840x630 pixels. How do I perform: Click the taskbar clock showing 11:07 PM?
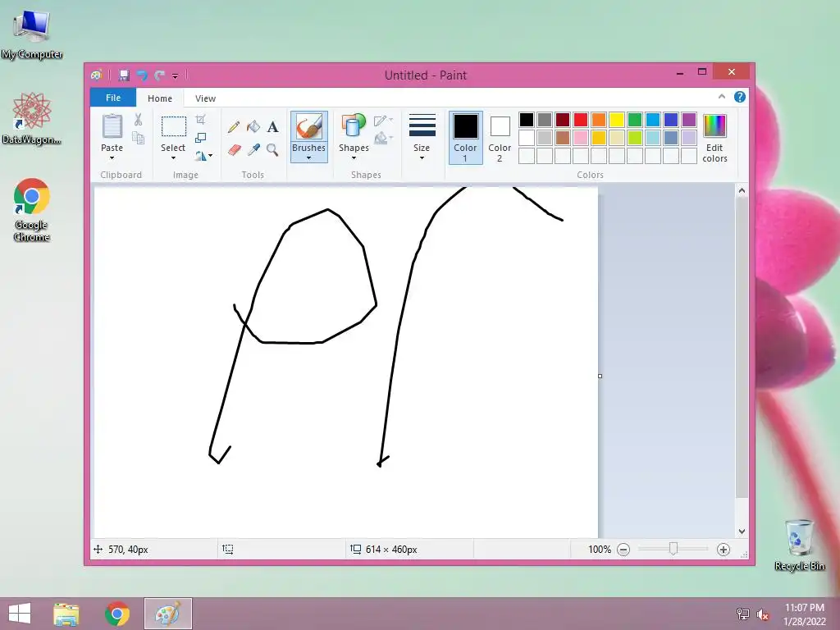tap(804, 614)
